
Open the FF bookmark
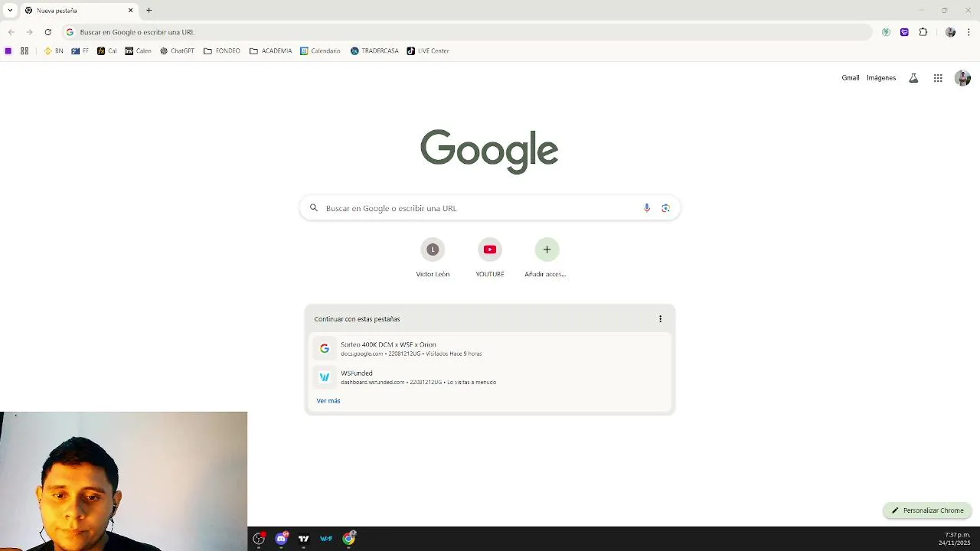coord(80,51)
